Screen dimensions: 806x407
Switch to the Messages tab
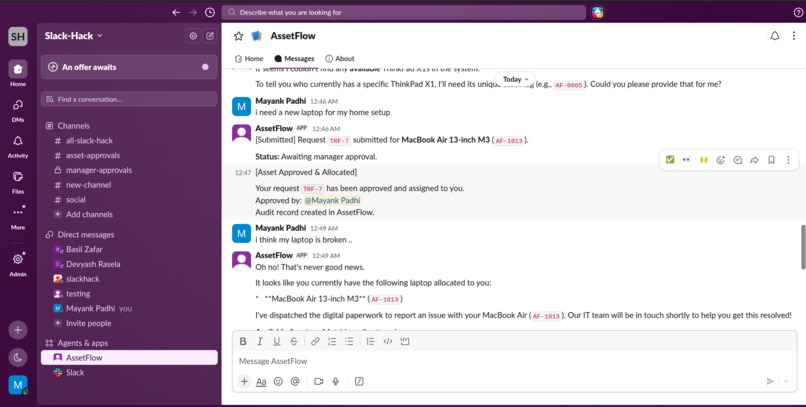pos(294,59)
